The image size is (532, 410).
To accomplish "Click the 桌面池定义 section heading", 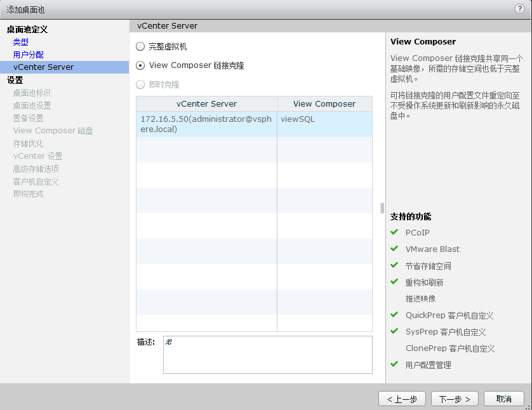I will [x=27, y=29].
